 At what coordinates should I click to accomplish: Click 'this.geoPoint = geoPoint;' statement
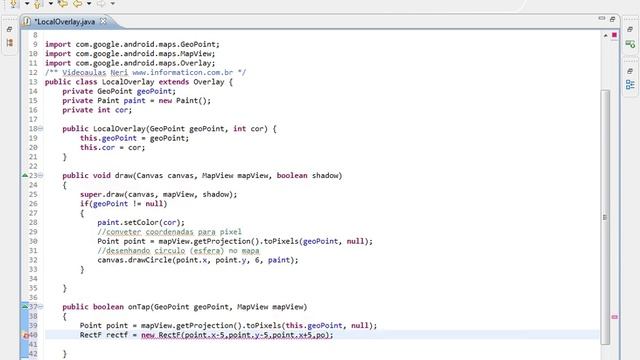tap(135, 138)
